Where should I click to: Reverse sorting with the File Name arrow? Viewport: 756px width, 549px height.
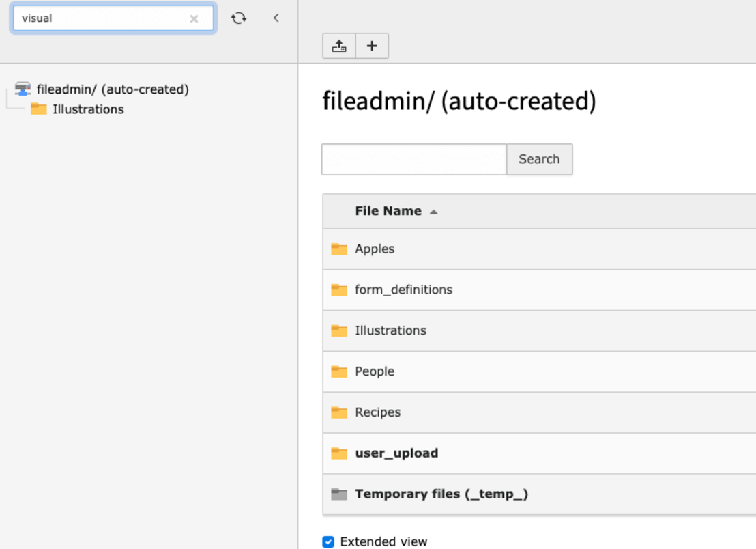click(433, 211)
